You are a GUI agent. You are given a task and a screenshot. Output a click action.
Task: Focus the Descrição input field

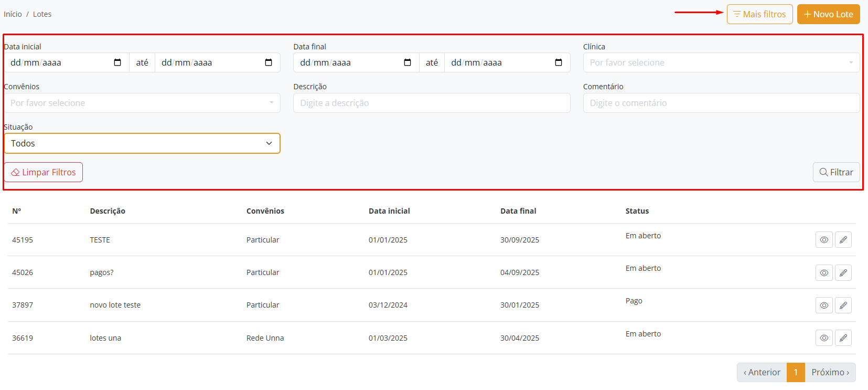[432, 103]
